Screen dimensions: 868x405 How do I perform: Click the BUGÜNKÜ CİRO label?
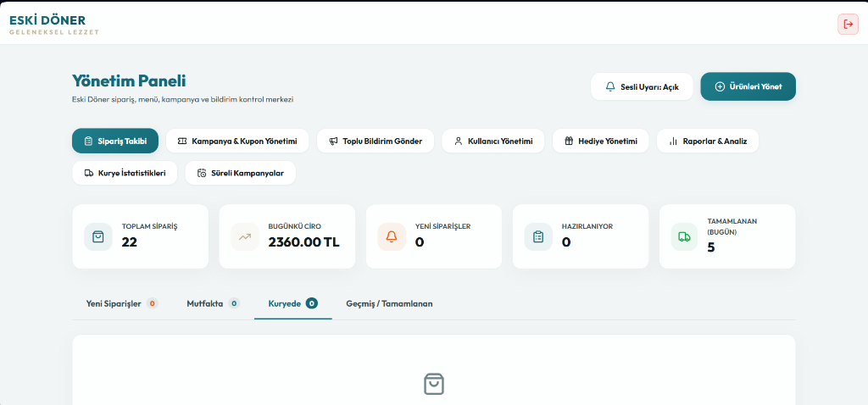294,226
